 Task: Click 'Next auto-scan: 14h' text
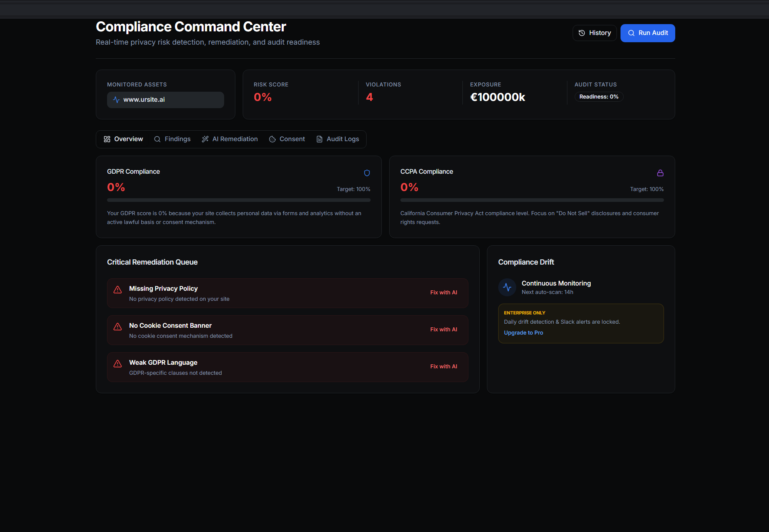coord(547,292)
